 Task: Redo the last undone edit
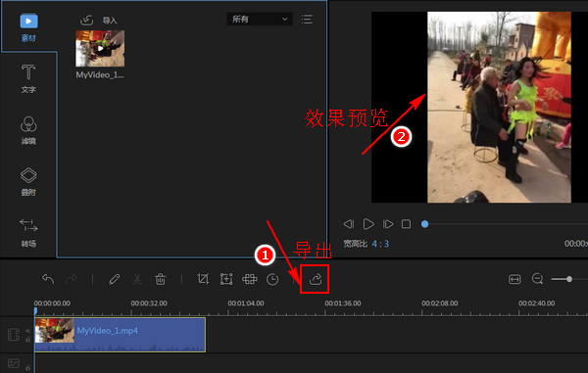(71, 279)
